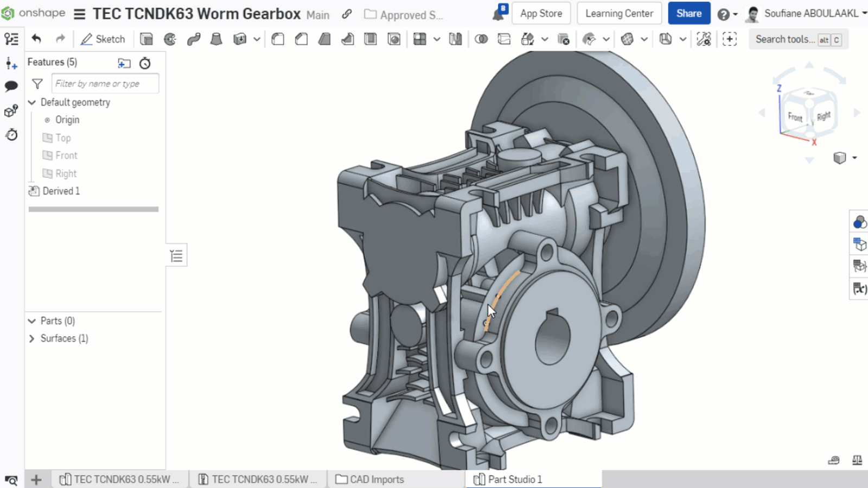Open the comments panel in left sidebar
868x488 pixels.
click(x=11, y=86)
